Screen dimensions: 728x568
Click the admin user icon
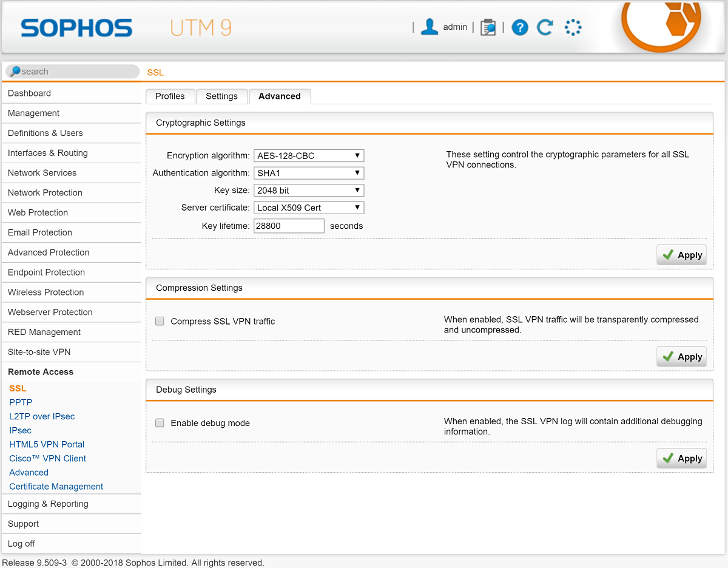430,27
